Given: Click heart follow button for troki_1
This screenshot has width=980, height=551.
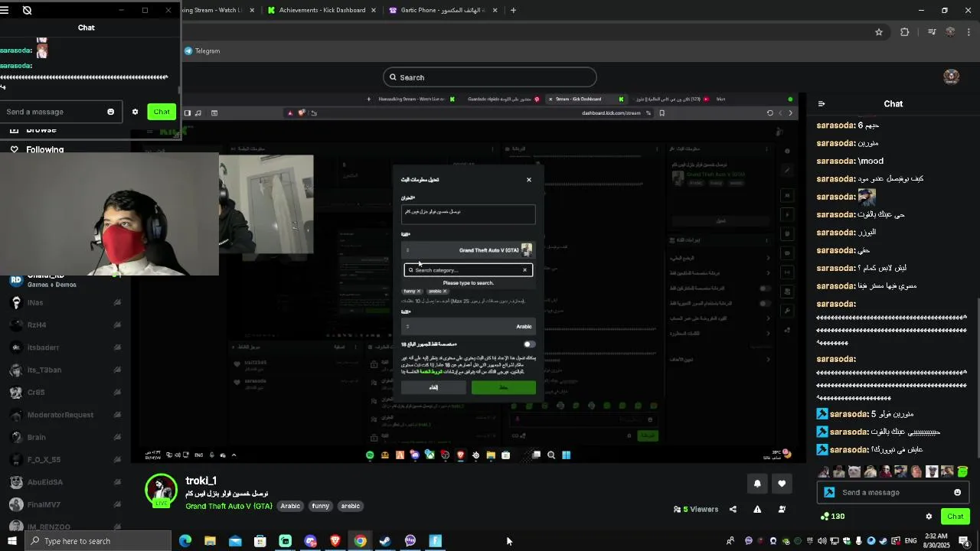Looking at the screenshot, I should tap(782, 484).
